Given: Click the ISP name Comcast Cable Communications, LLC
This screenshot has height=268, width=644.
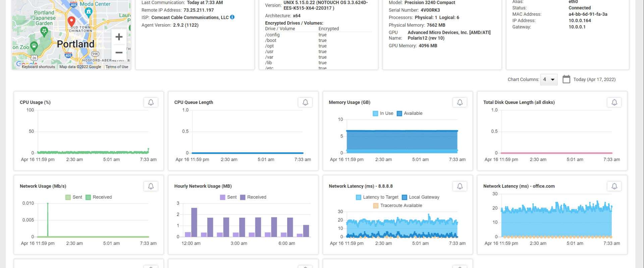Looking at the screenshot, I should click(190, 17).
